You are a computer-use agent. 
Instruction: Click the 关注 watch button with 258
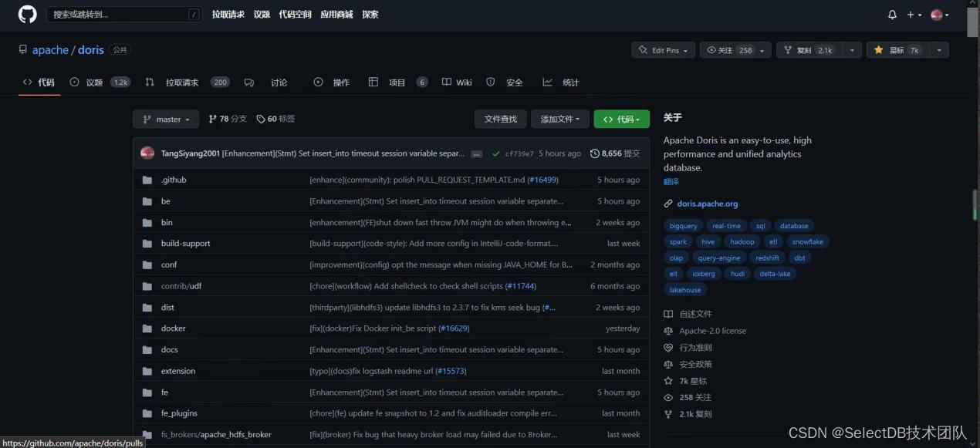(x=735, y=50)
